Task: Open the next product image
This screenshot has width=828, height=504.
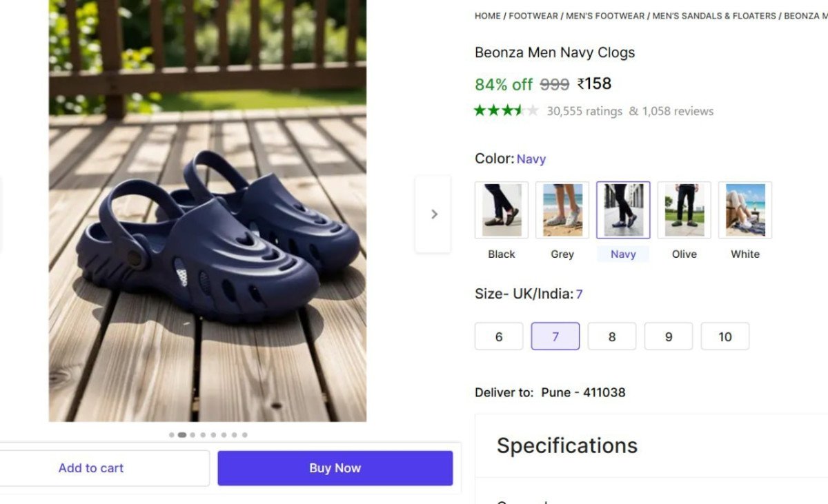Action: (433, 214)
